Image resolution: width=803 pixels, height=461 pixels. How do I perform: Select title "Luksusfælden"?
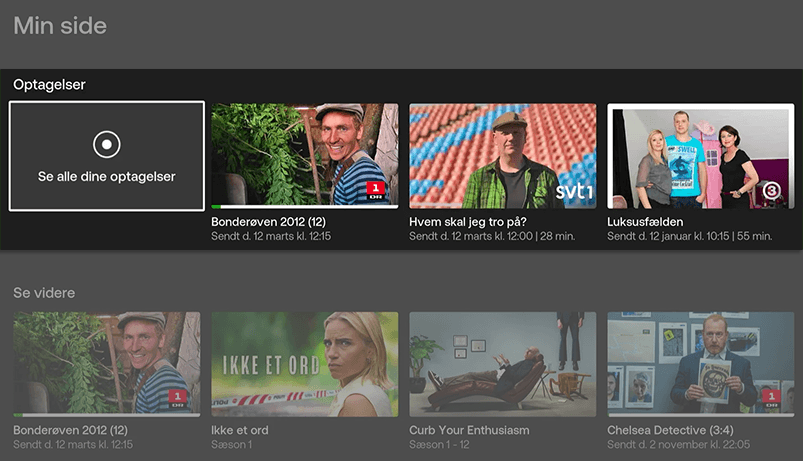click(x=645, y=222)
